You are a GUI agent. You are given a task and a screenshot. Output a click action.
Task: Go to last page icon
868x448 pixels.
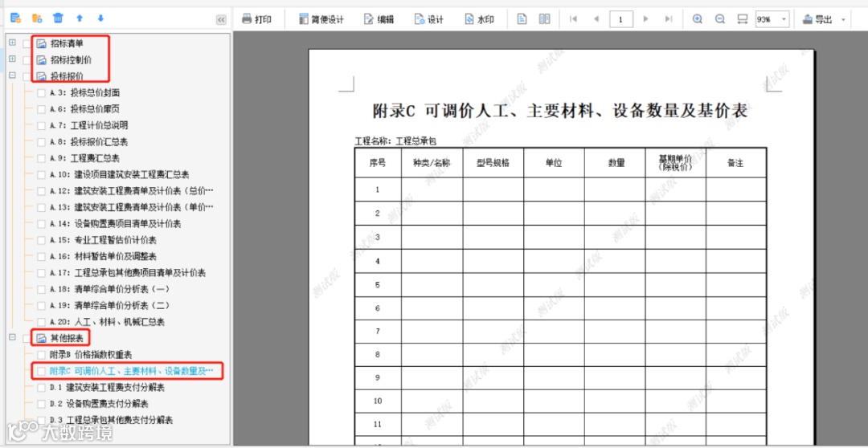point(669,19)
